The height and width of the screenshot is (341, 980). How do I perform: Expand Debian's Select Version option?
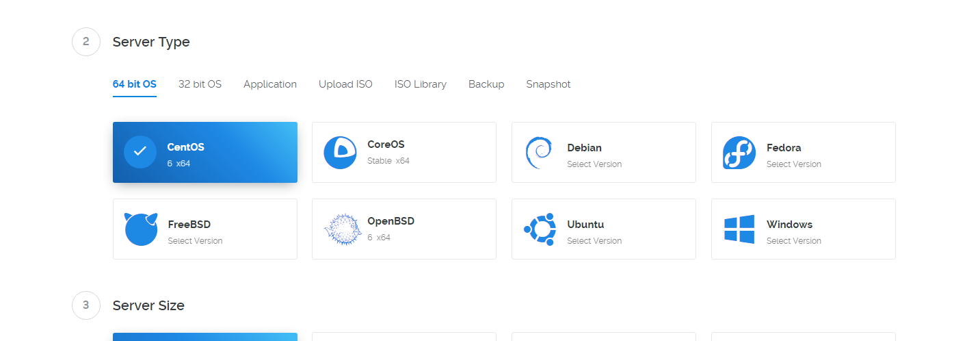[594, 164]
